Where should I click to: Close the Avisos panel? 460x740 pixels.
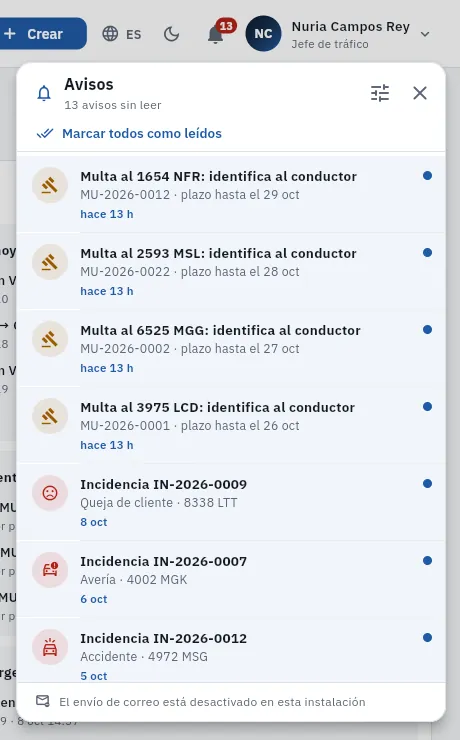click(x=420, y=93)
